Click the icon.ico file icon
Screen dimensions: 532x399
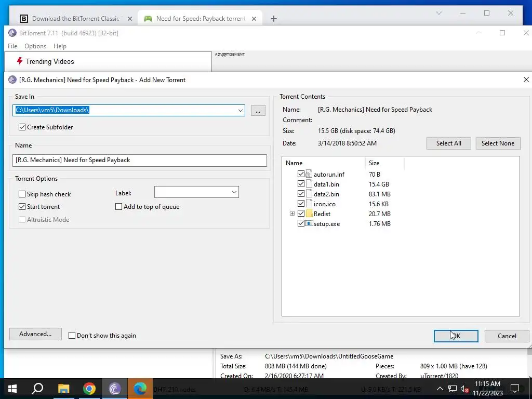click(309, 204)
